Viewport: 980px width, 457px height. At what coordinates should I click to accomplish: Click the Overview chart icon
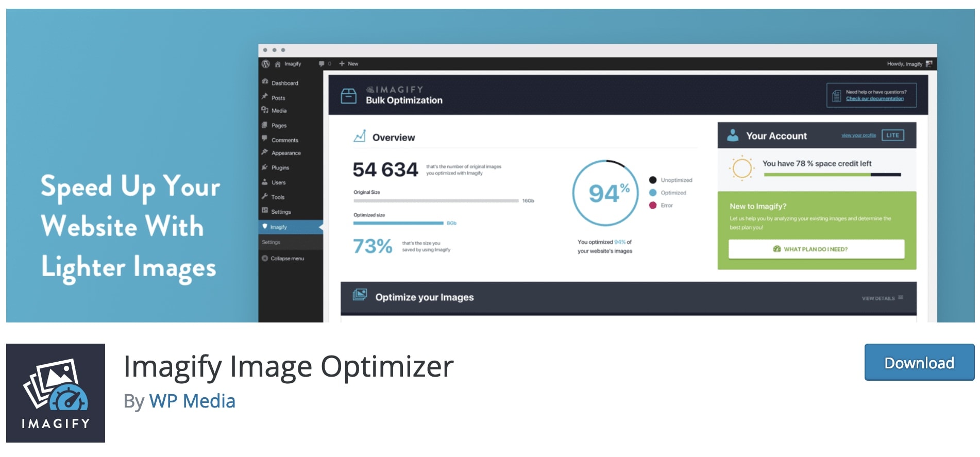pos(360,136)
